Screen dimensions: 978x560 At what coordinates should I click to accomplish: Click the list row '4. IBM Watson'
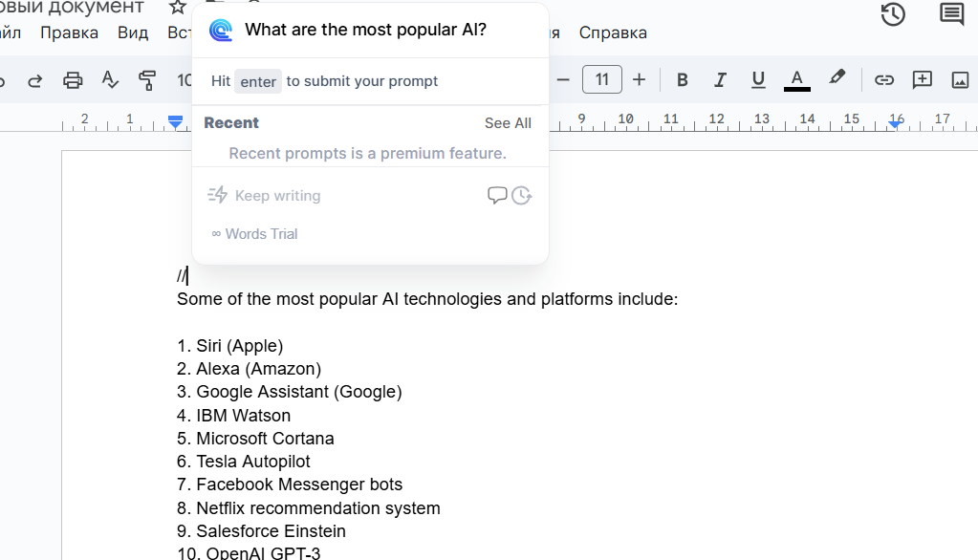coord(234,416)
